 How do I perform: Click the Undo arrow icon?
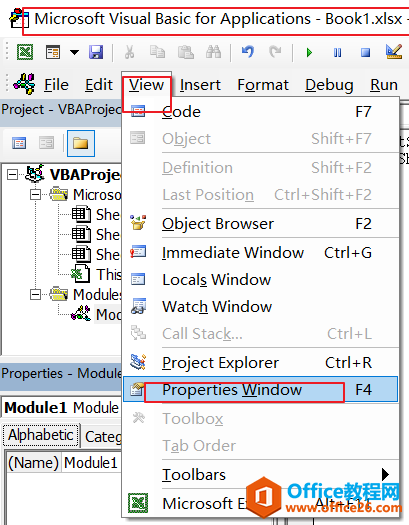(x=248, y=52)
